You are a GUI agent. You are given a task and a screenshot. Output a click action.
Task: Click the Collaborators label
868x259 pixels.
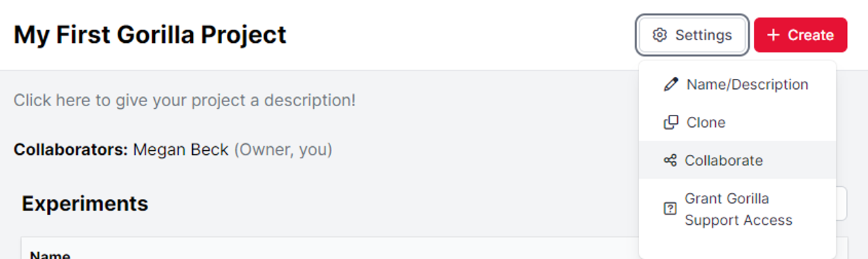tap(71, 150)
